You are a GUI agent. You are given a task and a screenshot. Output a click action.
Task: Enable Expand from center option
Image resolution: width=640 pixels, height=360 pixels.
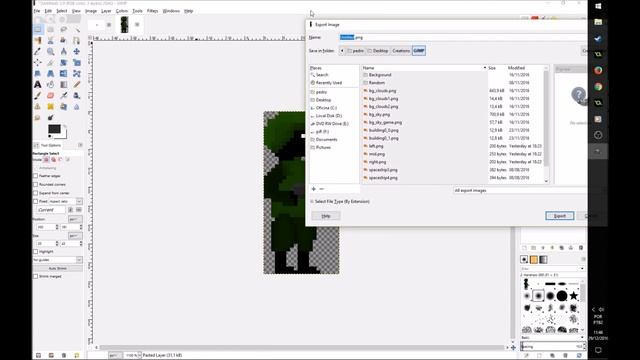pyautogui.click(x=36, y=193)
